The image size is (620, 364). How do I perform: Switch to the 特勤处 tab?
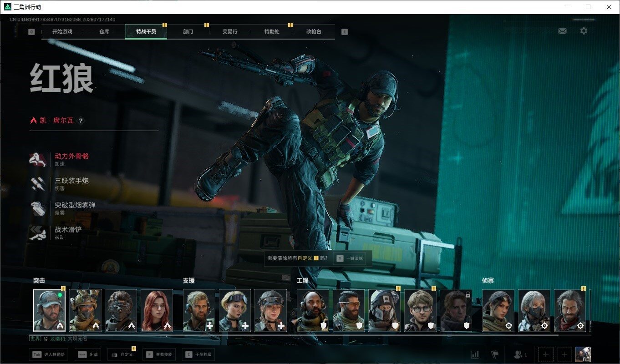[x=272, y=32]
